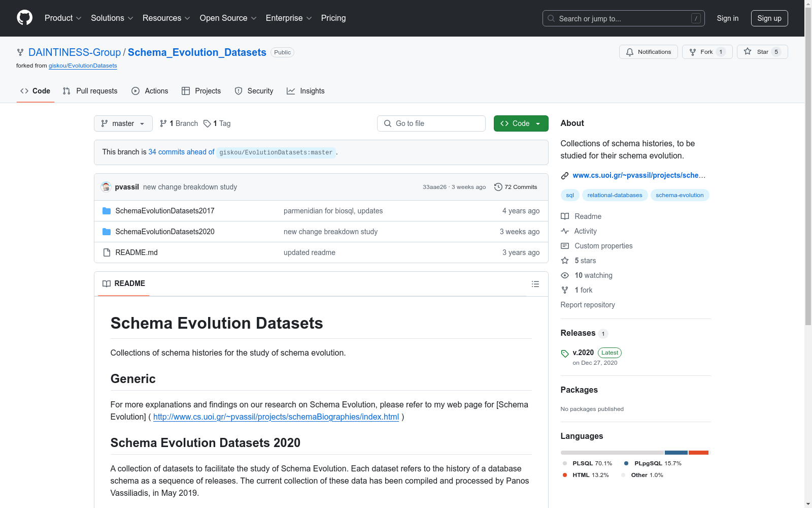Click the SchemaEvolutionDatasets2017 folder icon

click(x=107, y=211)
